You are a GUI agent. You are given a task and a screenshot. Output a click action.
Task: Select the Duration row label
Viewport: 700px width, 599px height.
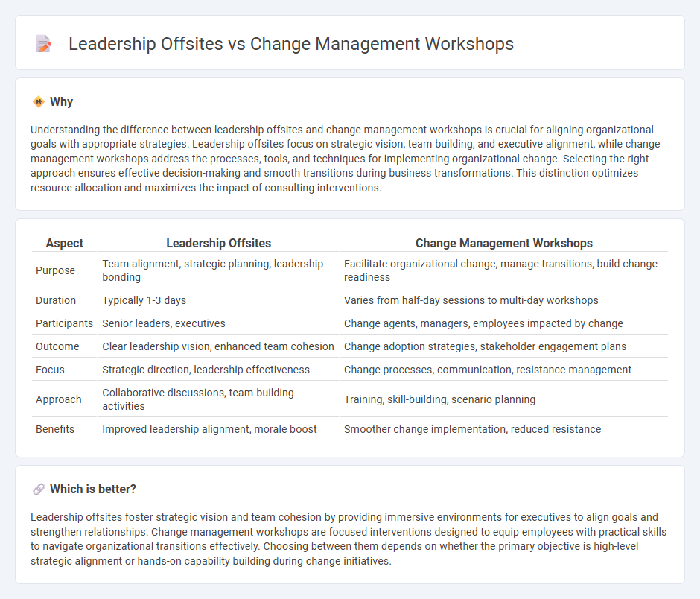click(56, 300)
